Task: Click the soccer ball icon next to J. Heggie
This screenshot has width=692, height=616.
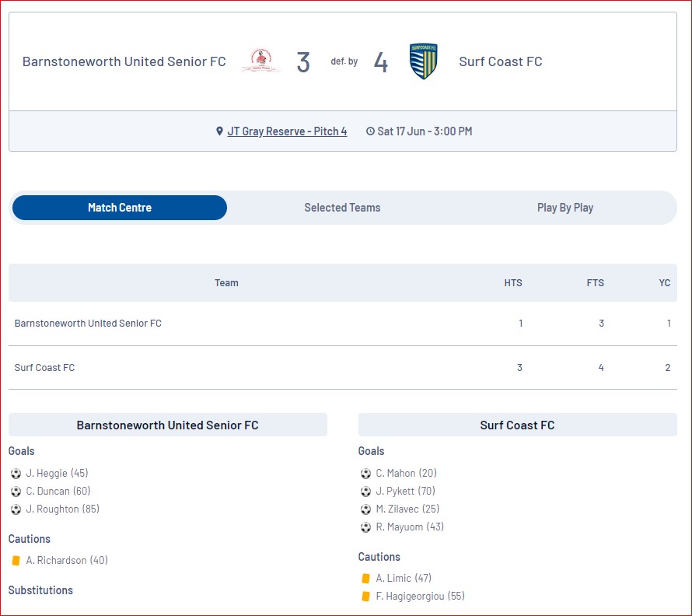Action: pos(16,474)
